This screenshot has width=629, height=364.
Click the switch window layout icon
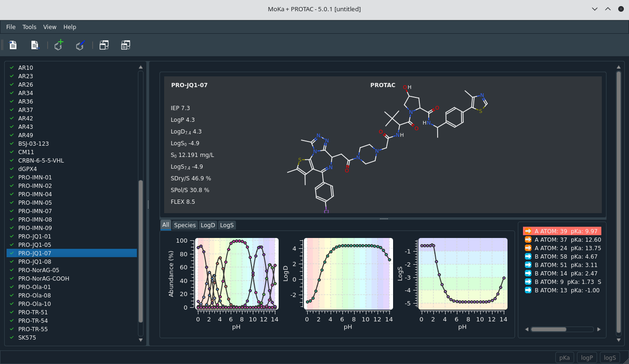104,45
